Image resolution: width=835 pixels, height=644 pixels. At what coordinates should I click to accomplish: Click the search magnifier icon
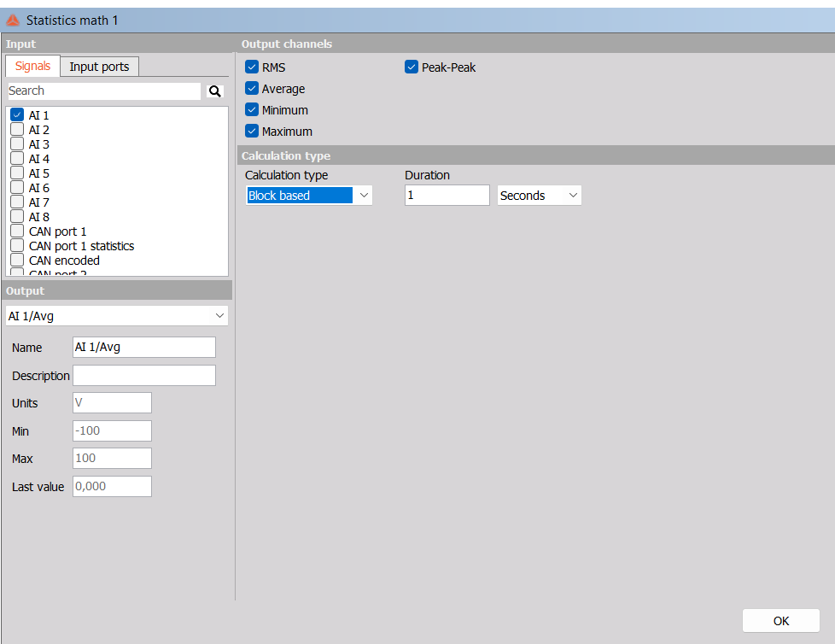[x=214, y=91]
